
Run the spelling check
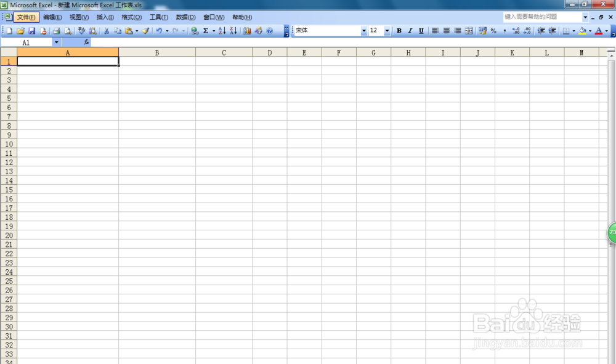click(x=81, y=31)
